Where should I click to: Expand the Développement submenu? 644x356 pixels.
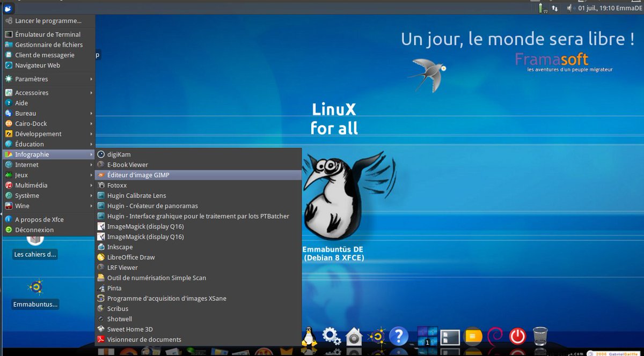49,134
